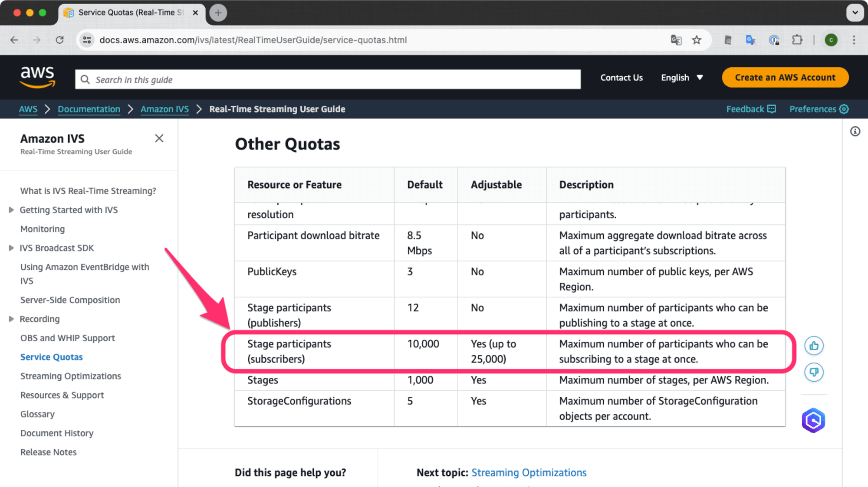Screen dimensions: 868x487
Task: Open Document History page
Action: coord(57,433)
